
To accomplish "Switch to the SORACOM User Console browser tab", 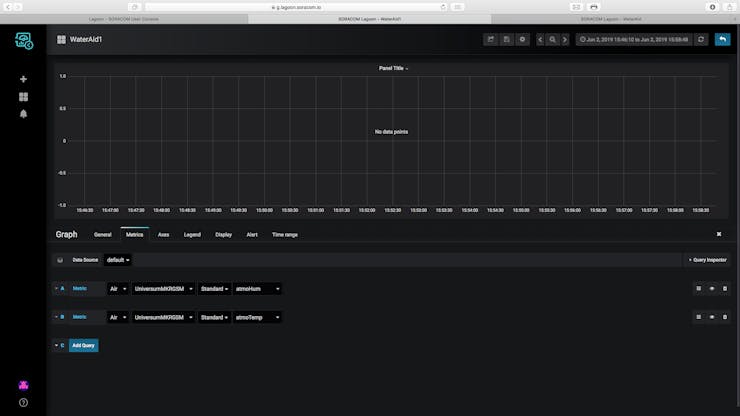I will 124,19.
